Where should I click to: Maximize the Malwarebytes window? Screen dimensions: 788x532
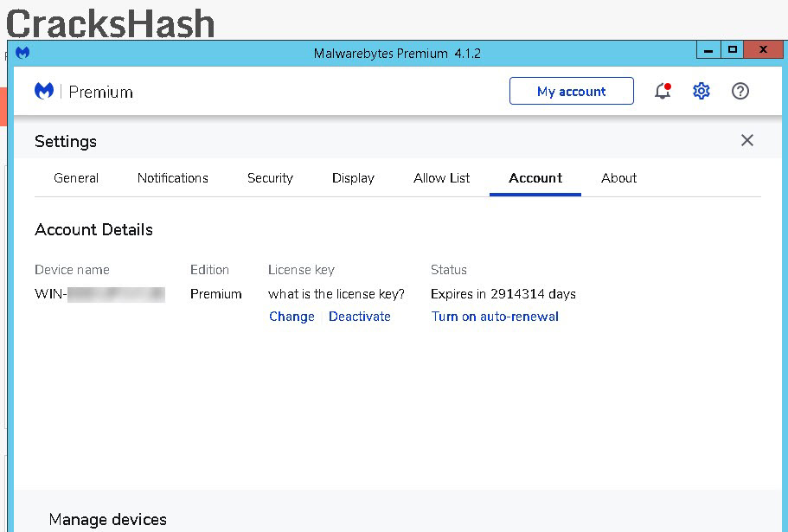[x=733, y=49]
